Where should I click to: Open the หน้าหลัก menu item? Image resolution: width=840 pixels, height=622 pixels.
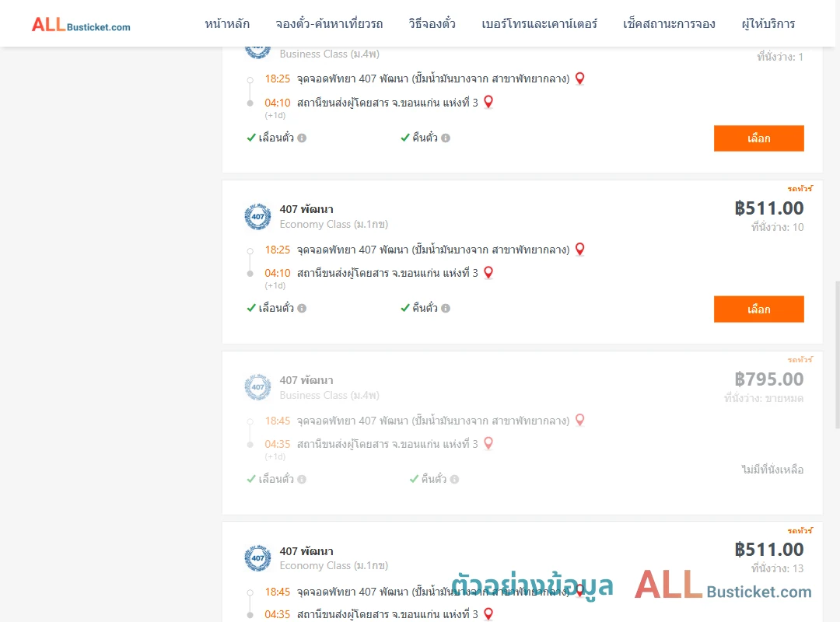point(227,24)
